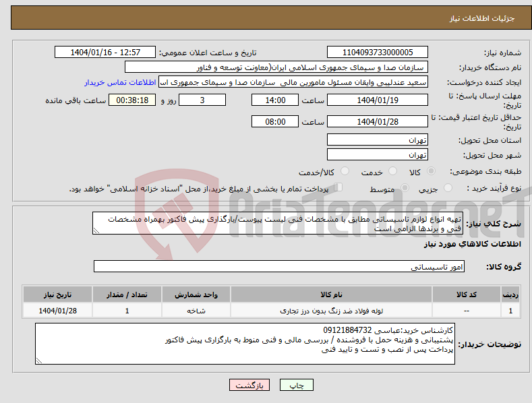Click the response deadline date 1404/01/19
532x403 pixels.
378,100
